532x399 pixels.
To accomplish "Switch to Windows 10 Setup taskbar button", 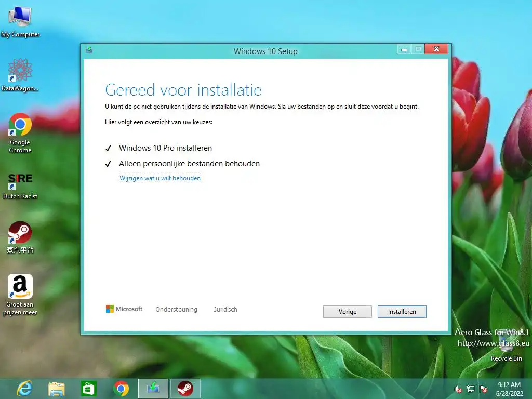I will coord(153,389).
